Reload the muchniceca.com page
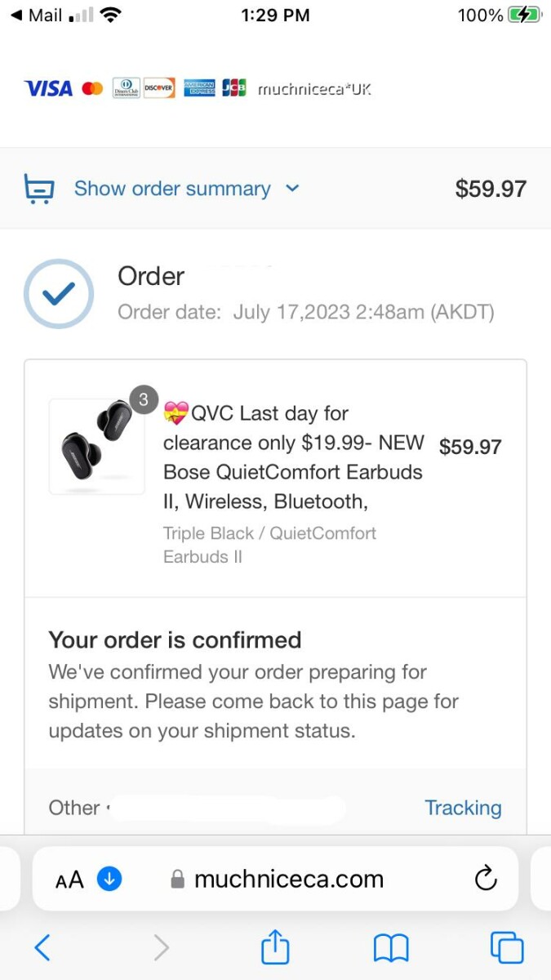The width and height of the screenshot is (551, 980). (486, 879)
